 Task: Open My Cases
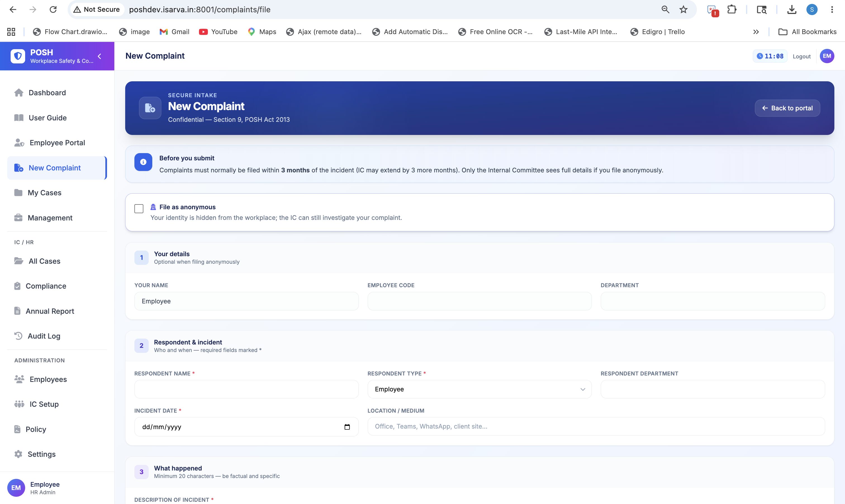tap(57, 192)
